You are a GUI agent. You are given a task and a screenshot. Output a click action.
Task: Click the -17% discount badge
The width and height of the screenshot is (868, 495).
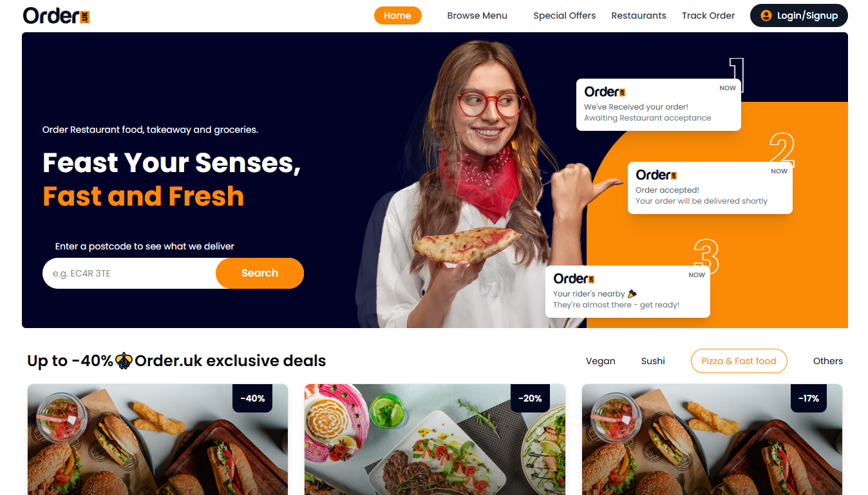pos(809,398)
